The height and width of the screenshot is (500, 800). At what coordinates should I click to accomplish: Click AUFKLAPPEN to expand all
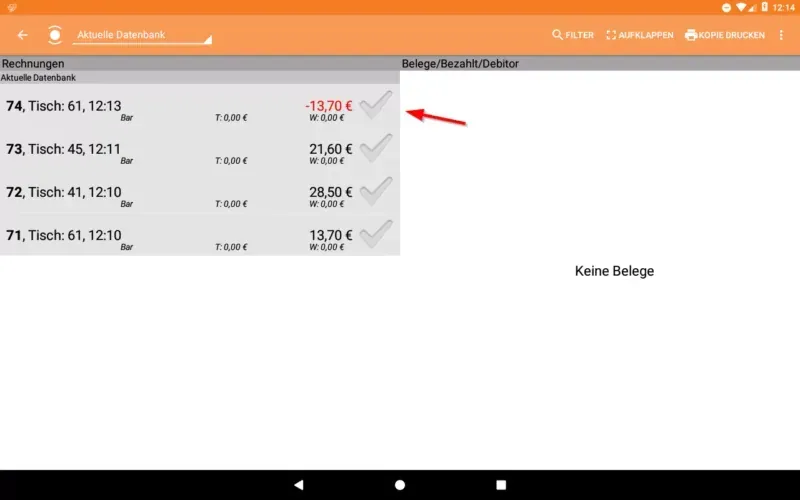point(640,35)
